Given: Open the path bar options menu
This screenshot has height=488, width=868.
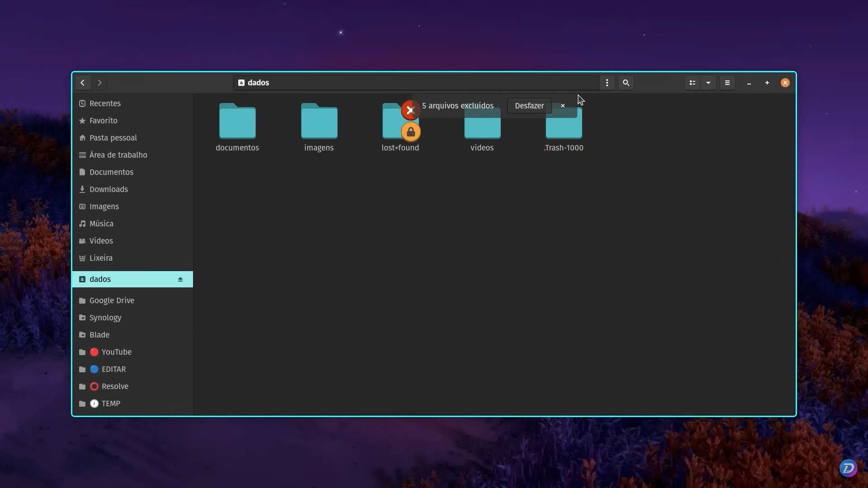Looking at the screenshot, I should point(607,83).
